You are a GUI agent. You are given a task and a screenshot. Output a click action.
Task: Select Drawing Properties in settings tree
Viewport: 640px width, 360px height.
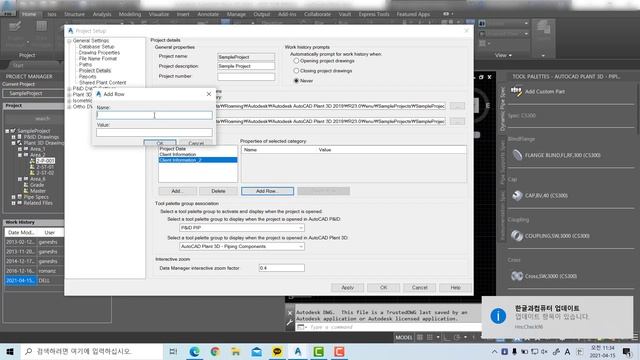99,53
